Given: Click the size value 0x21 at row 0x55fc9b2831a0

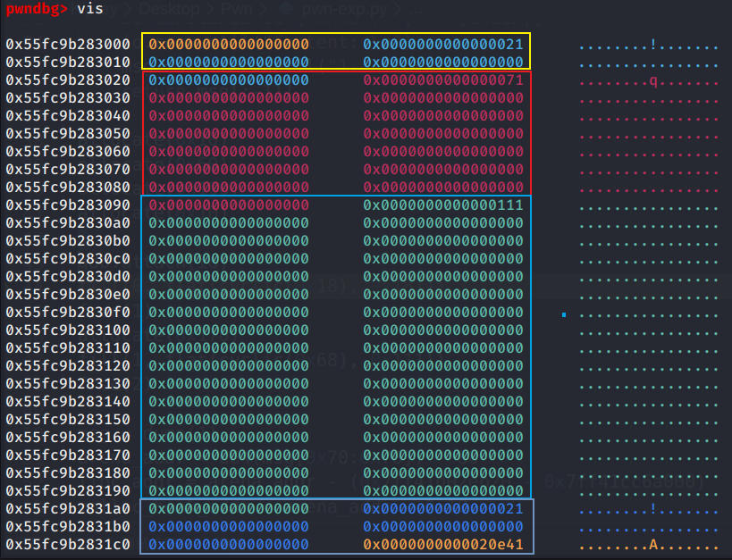Looking at the screenshot, I should pos(442,508).
